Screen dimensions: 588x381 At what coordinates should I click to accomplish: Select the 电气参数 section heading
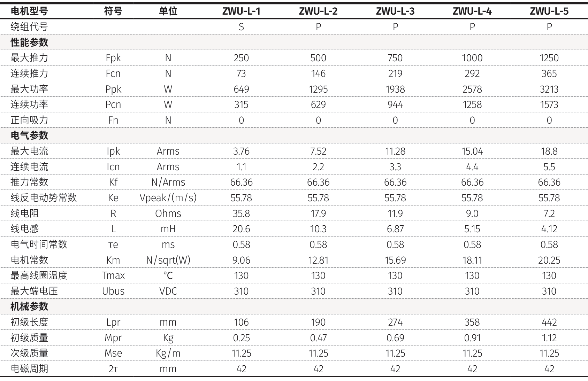click(29, 135)
